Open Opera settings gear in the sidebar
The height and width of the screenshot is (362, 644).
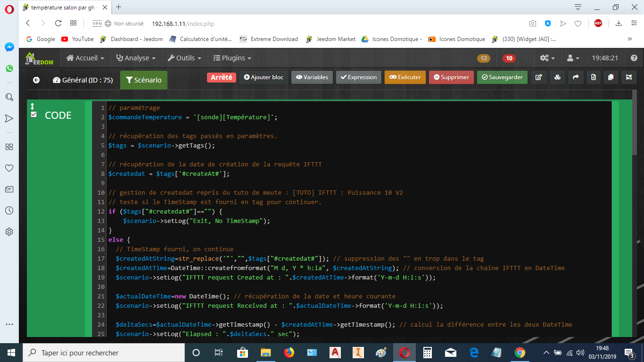point(9,232)
